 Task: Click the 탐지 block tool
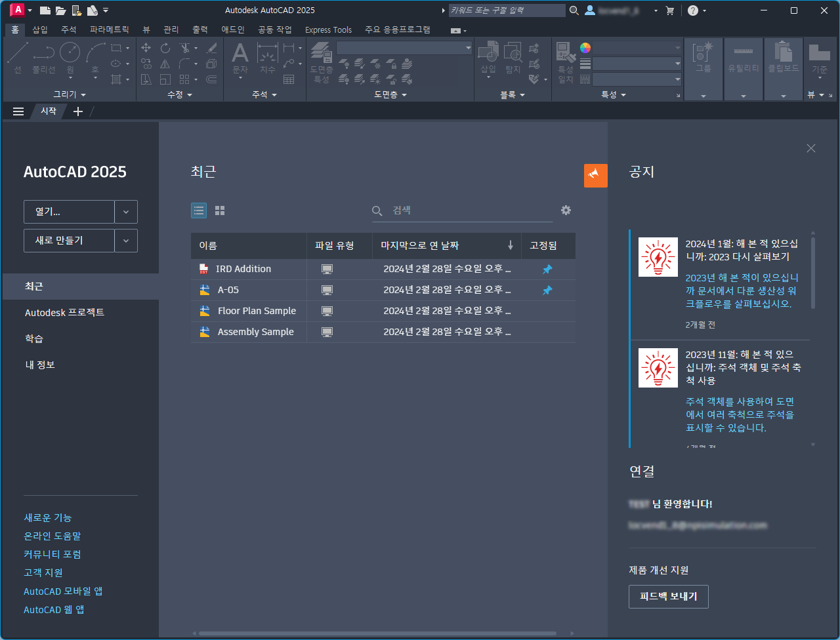click(x=513, y=58)
